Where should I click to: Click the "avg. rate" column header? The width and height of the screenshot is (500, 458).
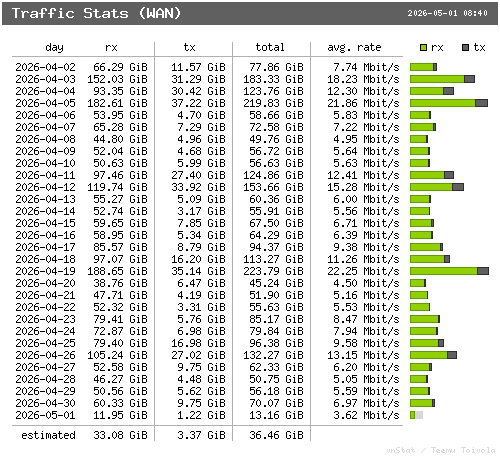[x=354, y=48]
